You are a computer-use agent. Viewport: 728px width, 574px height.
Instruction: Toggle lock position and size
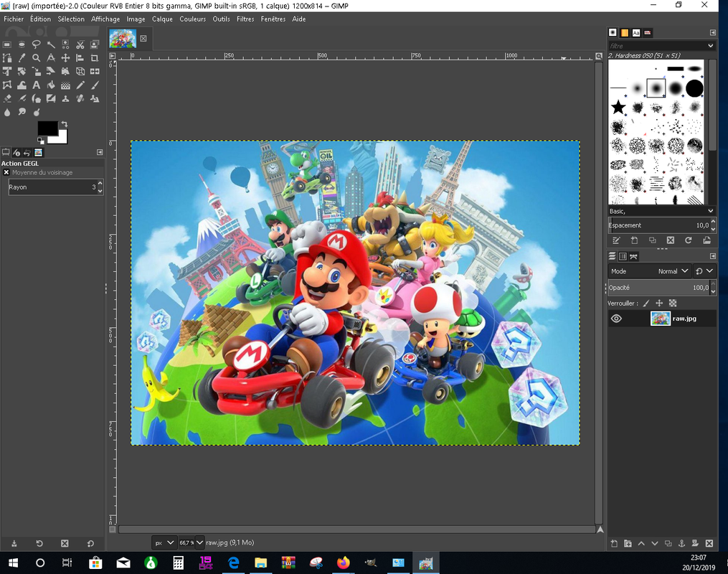[659, 304]
